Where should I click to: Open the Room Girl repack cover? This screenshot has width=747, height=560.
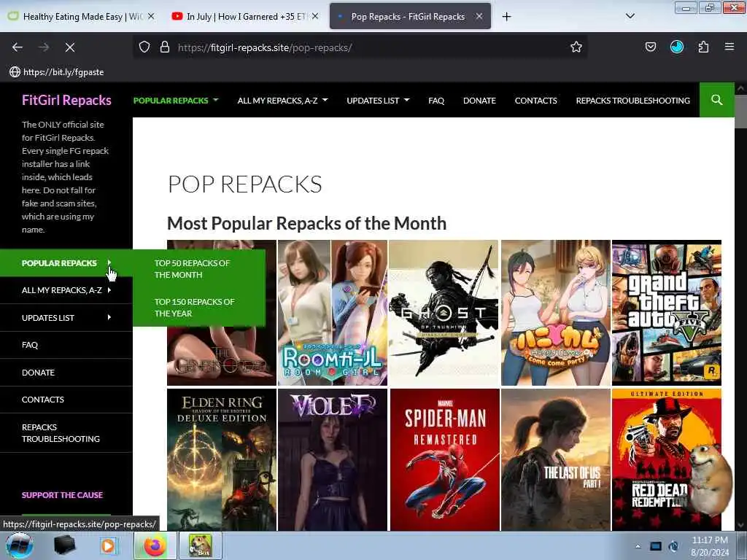pos(333,313)
